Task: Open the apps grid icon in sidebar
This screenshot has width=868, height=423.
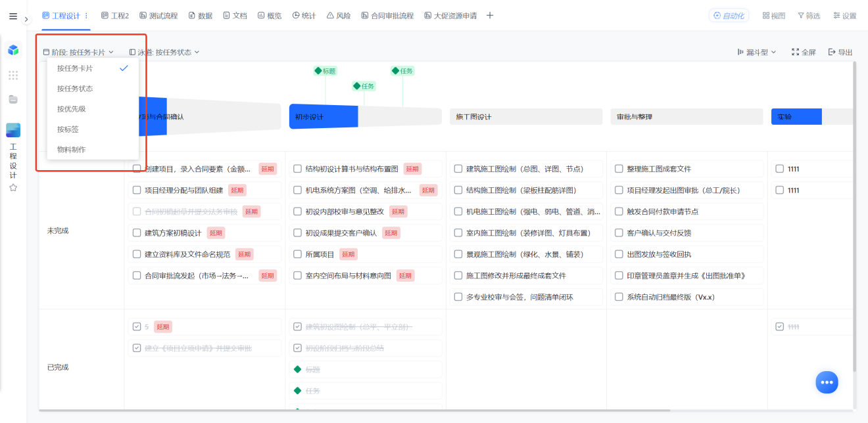Action: point(13,76)
